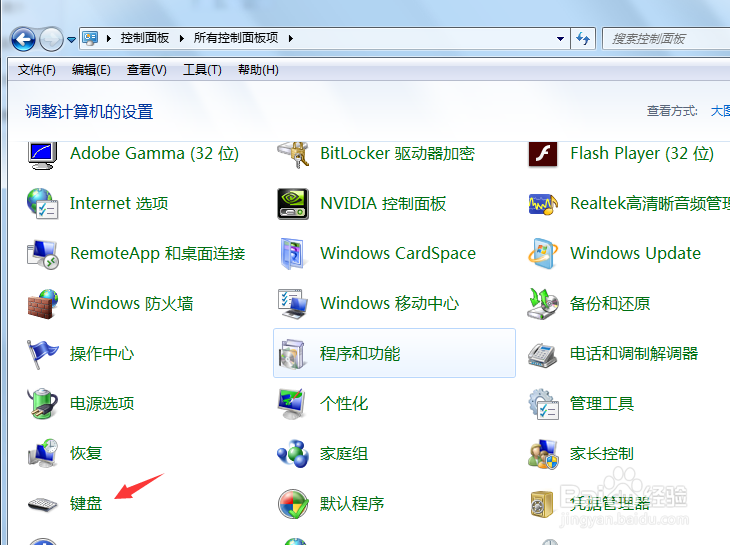The height and width of the screenshot is (545, 730).
Task: Open the 家长控制 link
Action: (602, 453)
